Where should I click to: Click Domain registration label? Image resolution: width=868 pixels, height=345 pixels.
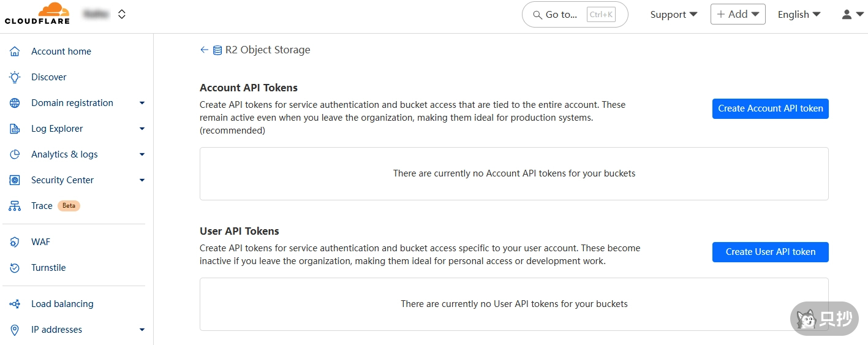click(72, 103)
